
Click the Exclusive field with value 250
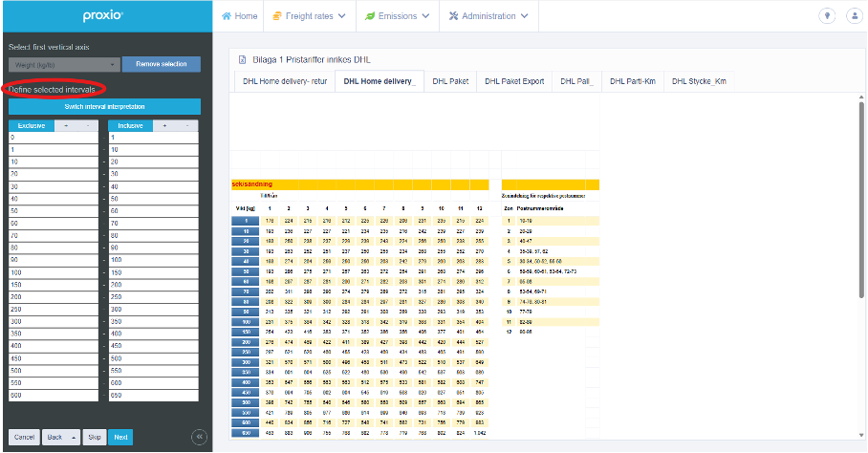point(54,310)
